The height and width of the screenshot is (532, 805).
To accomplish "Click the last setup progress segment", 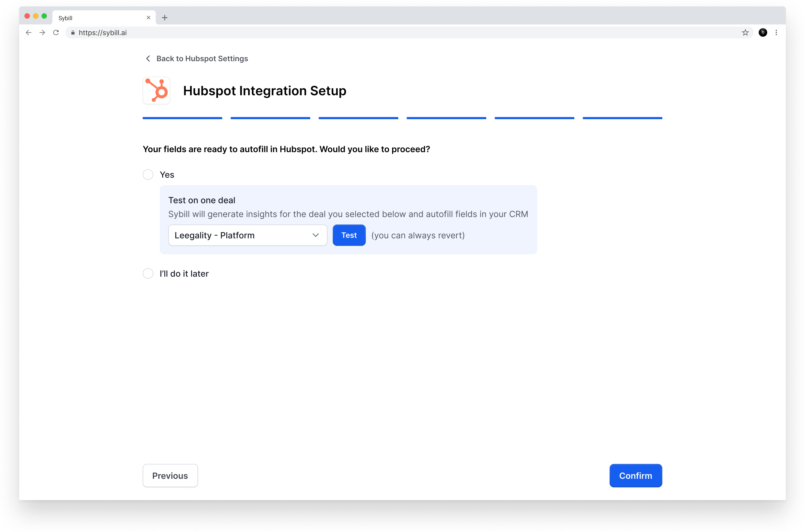I will pos(622,118).
